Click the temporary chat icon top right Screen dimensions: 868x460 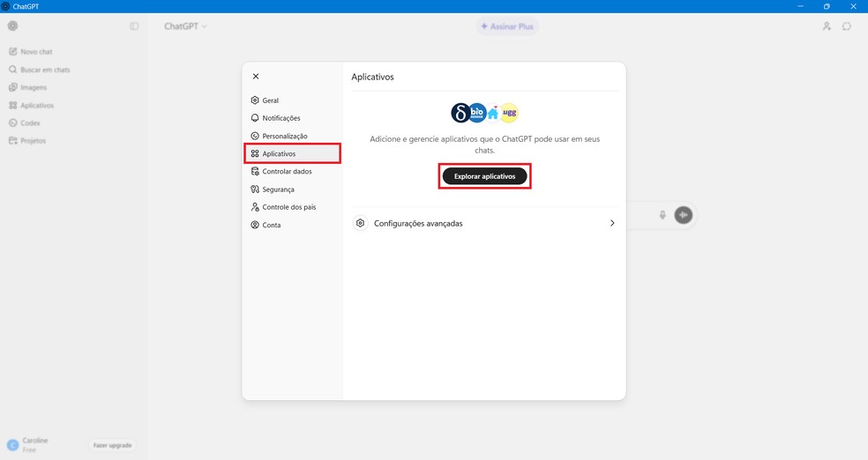click(847, 26)
